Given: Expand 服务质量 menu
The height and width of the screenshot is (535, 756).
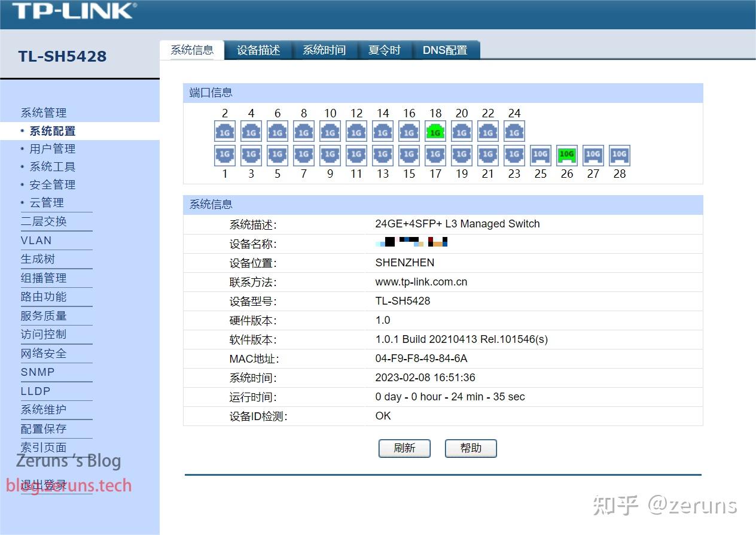Looking at the screenshot, I should tap(44, 316).
